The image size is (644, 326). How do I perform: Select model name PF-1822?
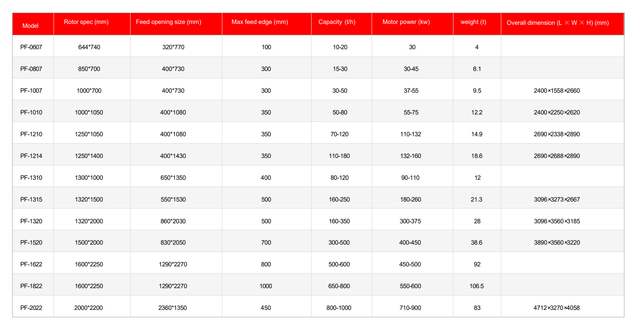coord(31,286)
